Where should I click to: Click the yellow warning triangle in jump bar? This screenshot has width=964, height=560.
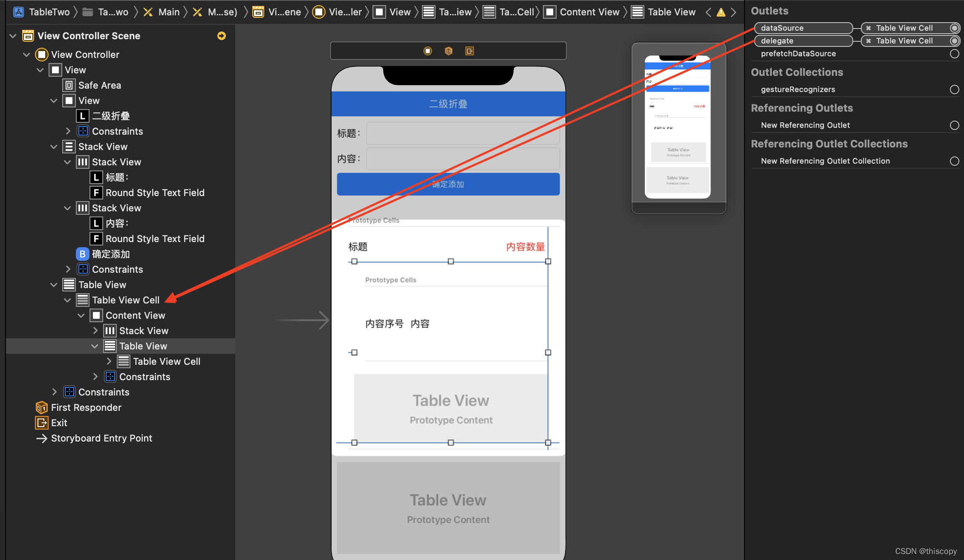[x=721, y=12]
